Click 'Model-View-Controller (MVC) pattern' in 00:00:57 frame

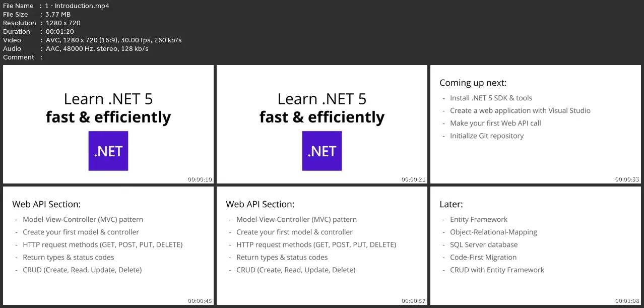[296, 219]
